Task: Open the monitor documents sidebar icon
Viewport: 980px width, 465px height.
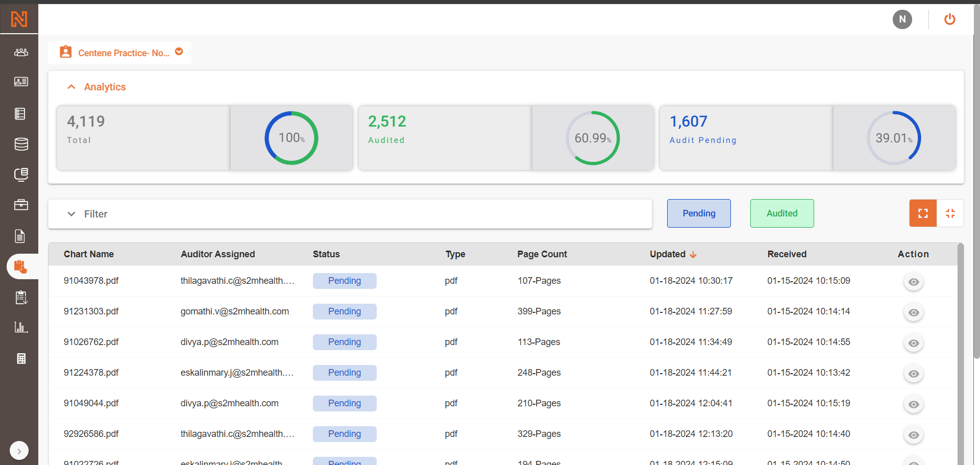Action: point(21,175)
